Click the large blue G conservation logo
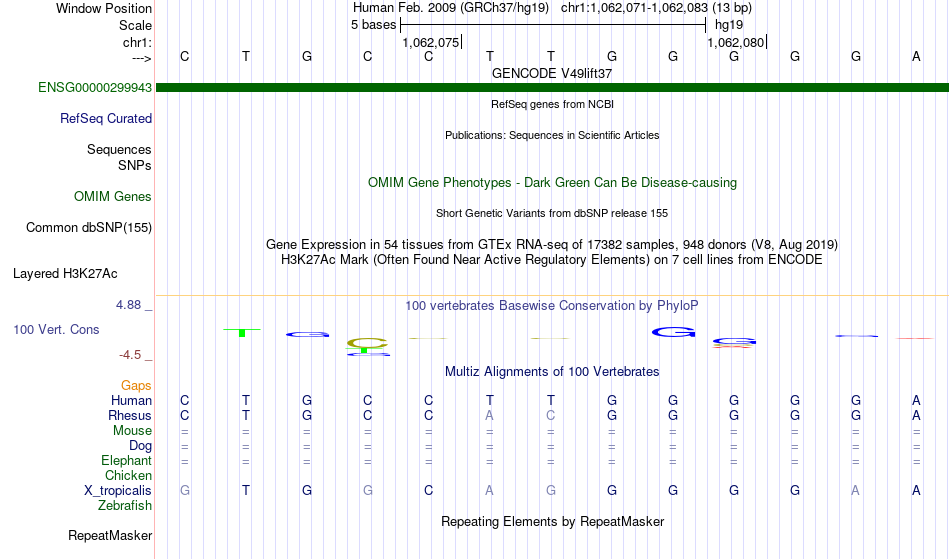 pos(673,332)
